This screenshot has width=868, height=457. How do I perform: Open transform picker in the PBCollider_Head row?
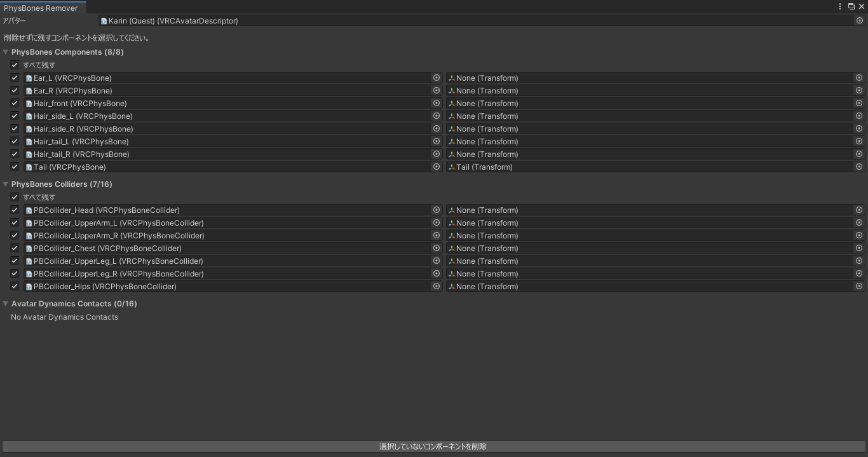click(859, 210)
